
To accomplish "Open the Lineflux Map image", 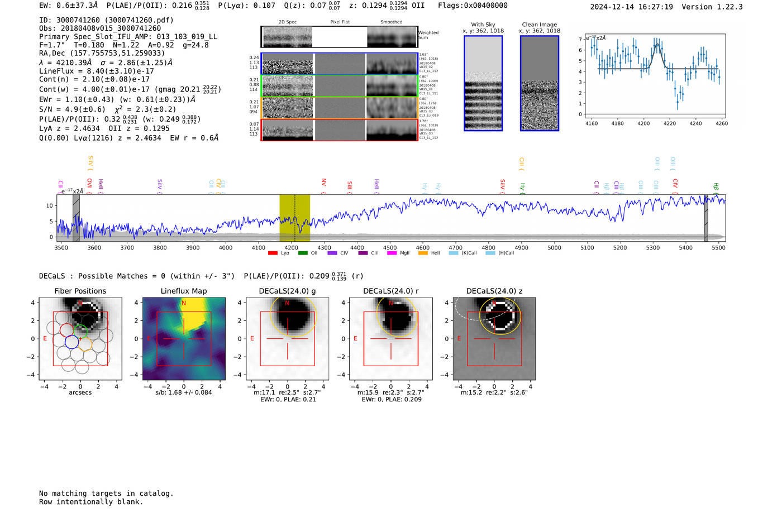I will [184, 338].
